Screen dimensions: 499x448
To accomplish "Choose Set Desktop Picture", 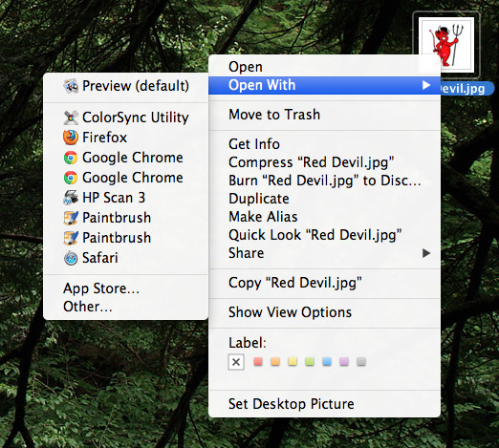I will [324, 404].
